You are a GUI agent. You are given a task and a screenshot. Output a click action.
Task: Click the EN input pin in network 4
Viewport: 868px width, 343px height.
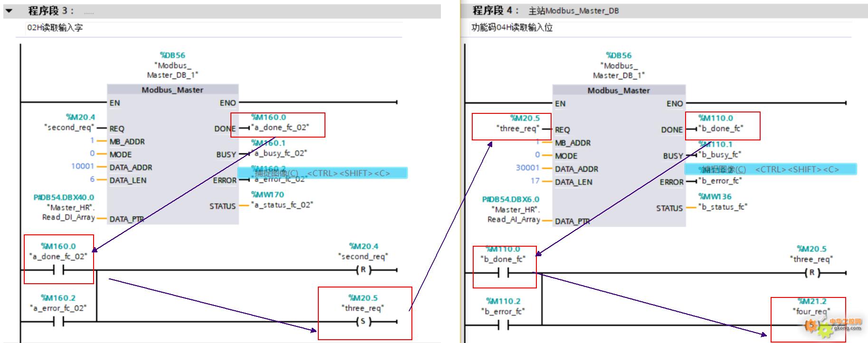[560, 103]
